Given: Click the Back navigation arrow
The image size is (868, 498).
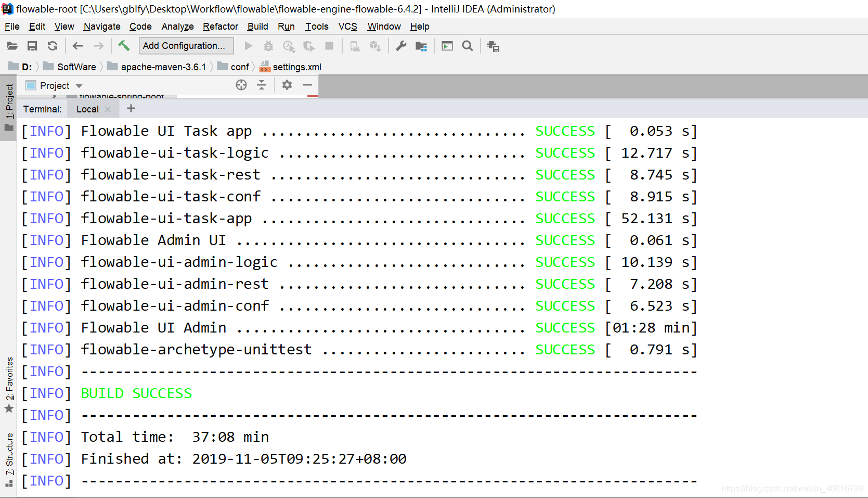Looking at the screenshot, I should [x=77, y=46].
